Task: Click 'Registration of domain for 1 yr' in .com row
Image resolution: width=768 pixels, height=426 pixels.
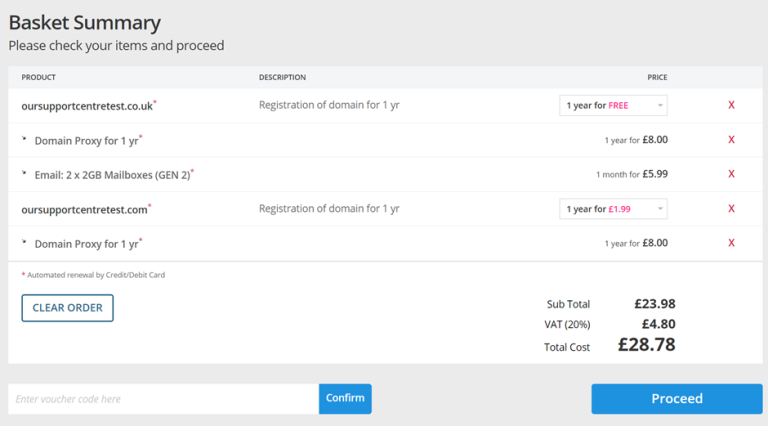Action: point(329,209)
